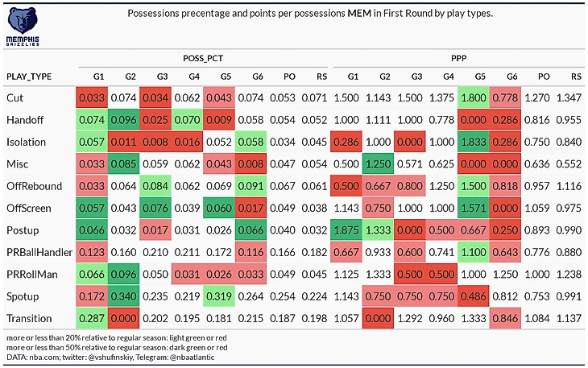Click the PLAY_TYPE column header

[x=29, y=76]
